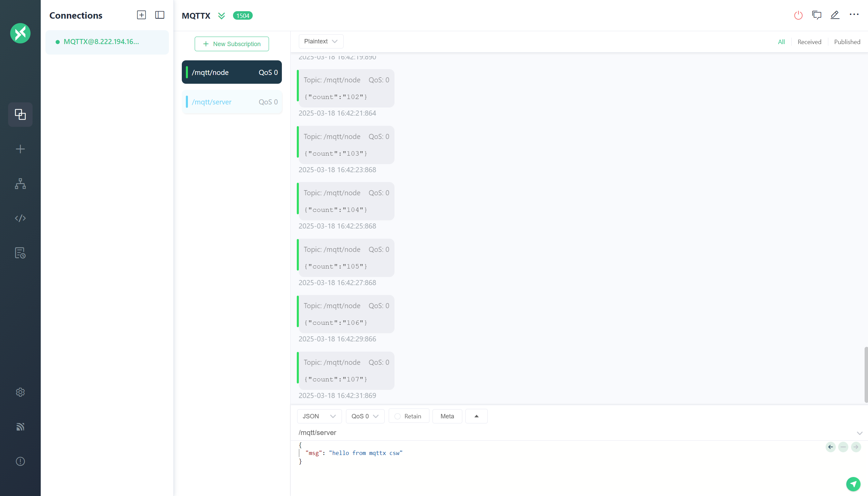Click the New Subscription button

(231, 44)
